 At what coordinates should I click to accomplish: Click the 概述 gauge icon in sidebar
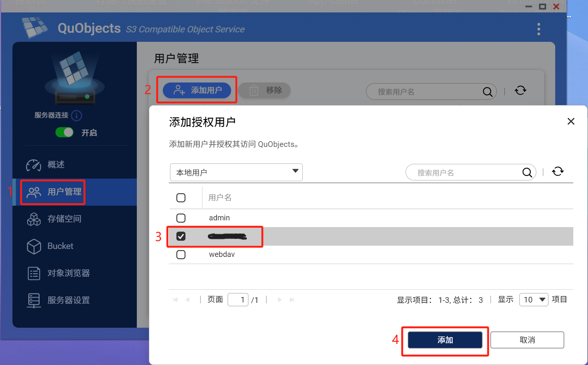click(34, 165)
